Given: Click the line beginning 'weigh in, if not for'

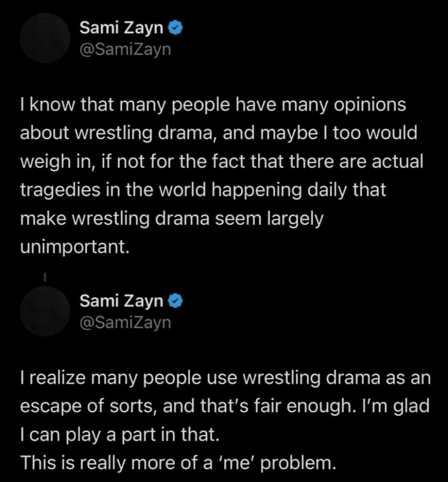Looking at the screenshot, I should tap(221, 162).
